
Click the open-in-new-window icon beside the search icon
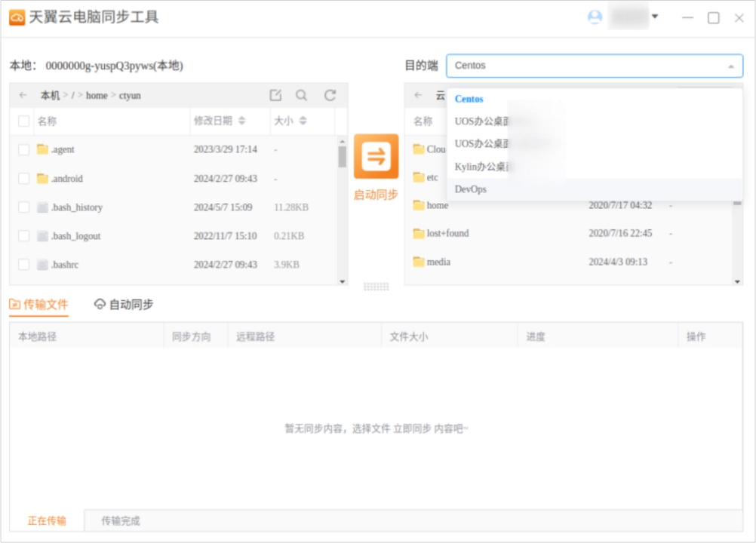click(x=276, y=95)
